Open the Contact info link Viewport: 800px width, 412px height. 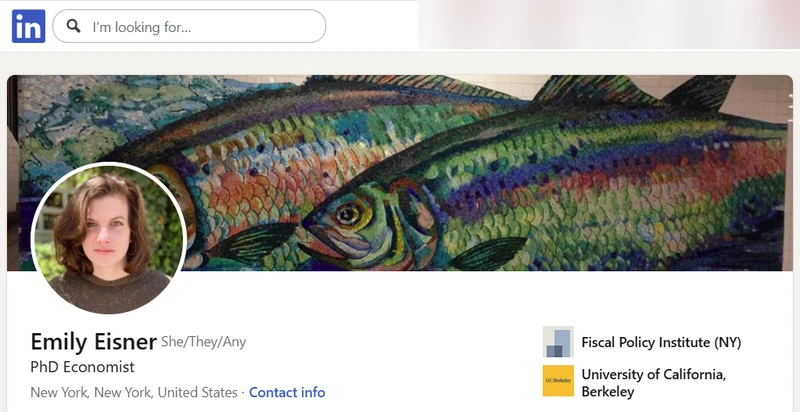tap(287, 393)
